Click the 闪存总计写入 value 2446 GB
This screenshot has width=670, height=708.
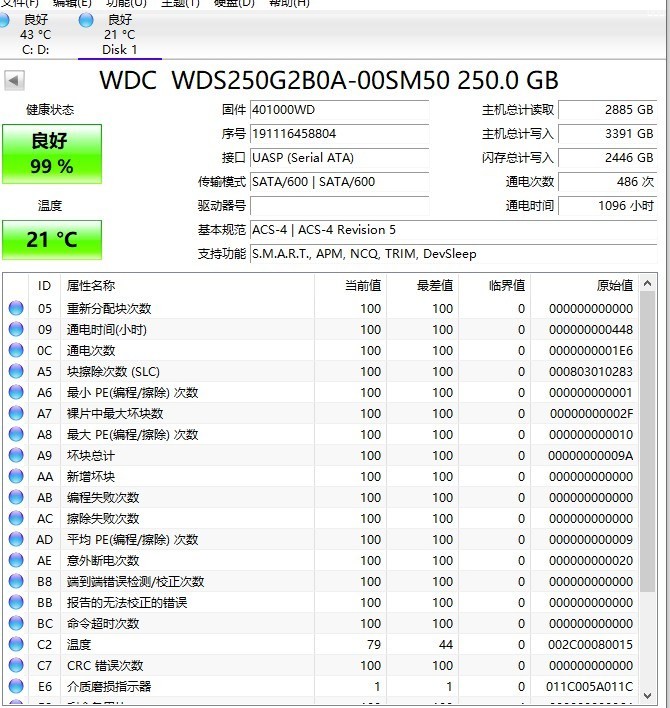[x=608, y=158]
